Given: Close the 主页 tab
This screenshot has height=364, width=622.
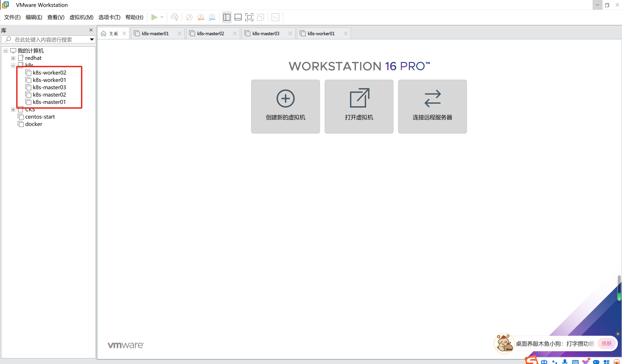Looking at the screenshot, I should [124, 33].
